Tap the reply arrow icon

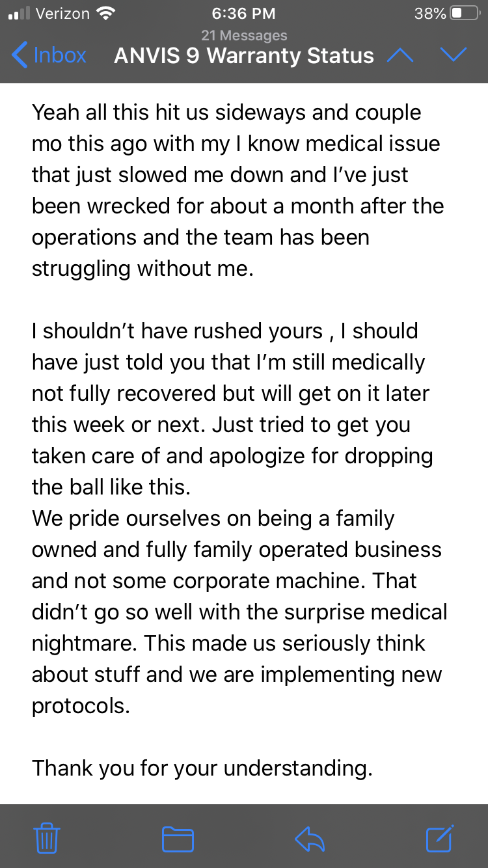tap(310, 839)
